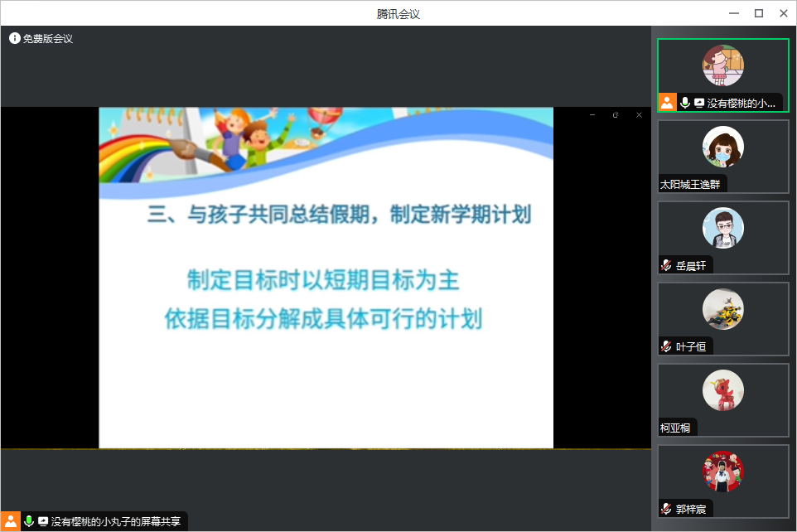Screen dimensions: 797x532
Task: Click the name 没有樱桃的小... in participant tile
Action: coord(741,104)
